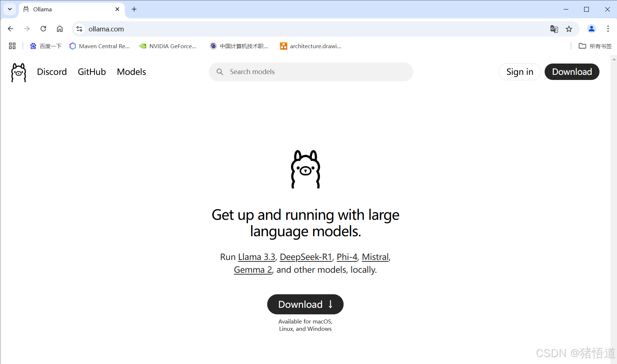Bookmark this page with star icon
The height and width of the screenshot is (364, 617).
point(569,29)
